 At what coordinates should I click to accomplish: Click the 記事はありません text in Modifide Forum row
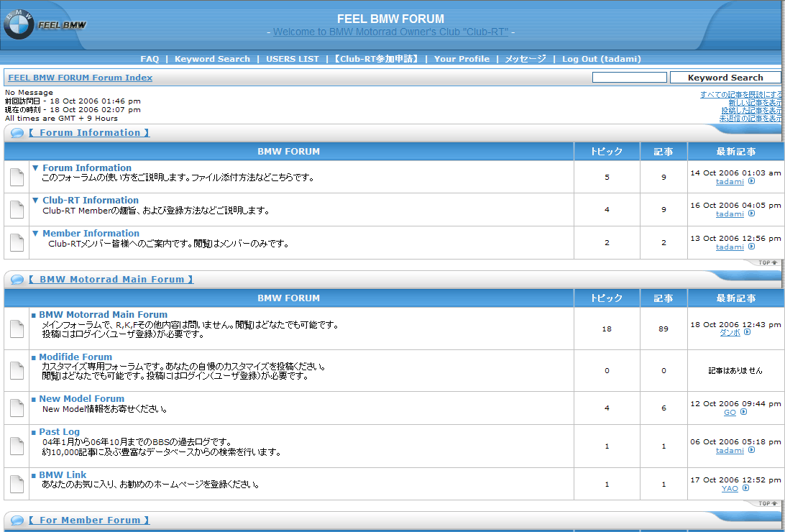(735, 371)
